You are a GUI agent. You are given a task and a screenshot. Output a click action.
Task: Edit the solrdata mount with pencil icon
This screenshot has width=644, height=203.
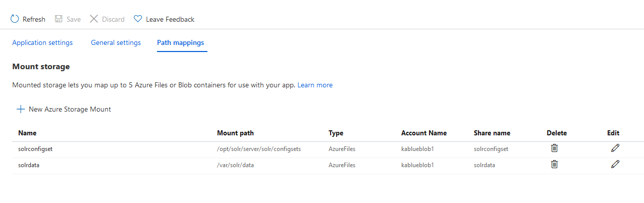615,164
